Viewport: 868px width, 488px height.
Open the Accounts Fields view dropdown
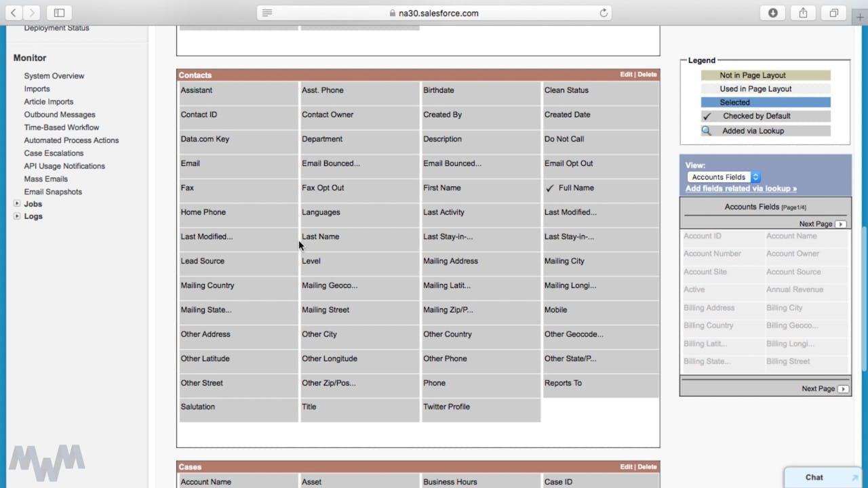[x=723, y=177]
